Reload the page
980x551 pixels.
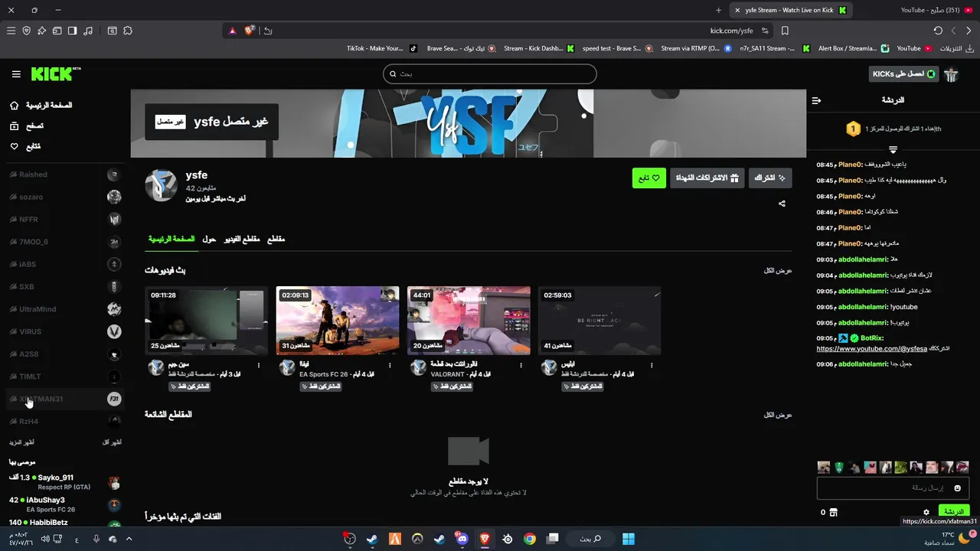pos(938,31)
